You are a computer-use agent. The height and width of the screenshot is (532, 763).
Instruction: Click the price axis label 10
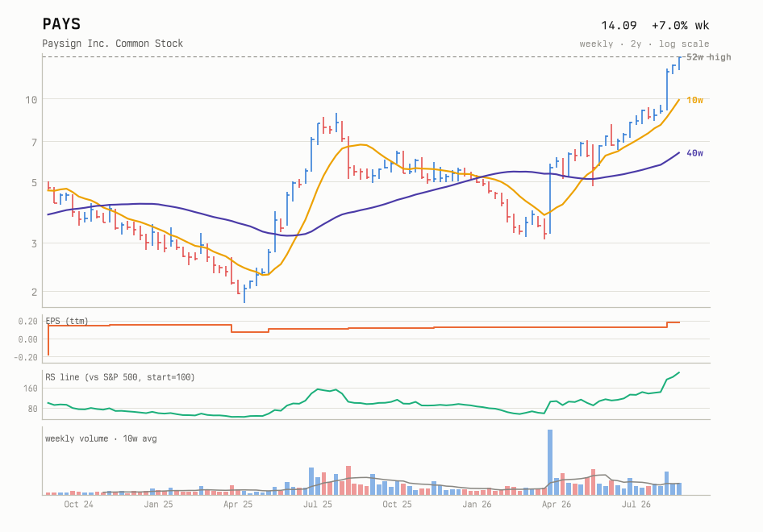click(31, 100)
